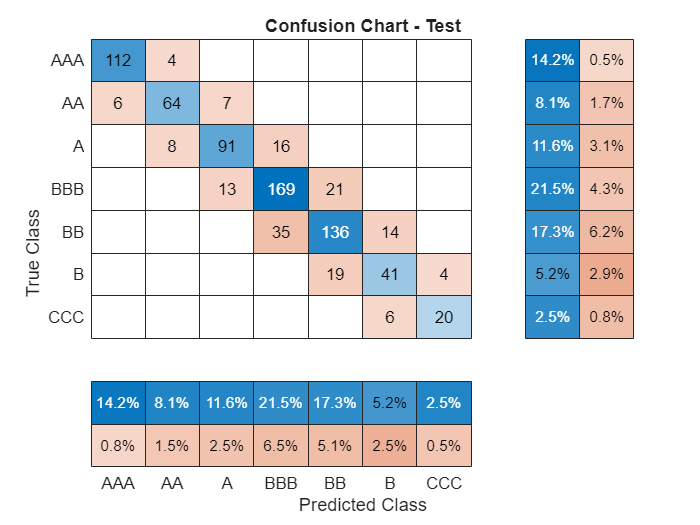Viewport: 700px width, 525px height.
Task: Click the 4.3% row summary cell
Action: point(606,189)
